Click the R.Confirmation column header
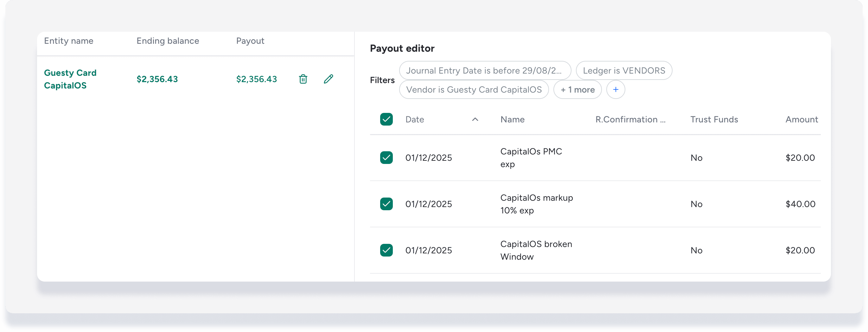This screenshot has width=868, height=332. click(630, 120)
